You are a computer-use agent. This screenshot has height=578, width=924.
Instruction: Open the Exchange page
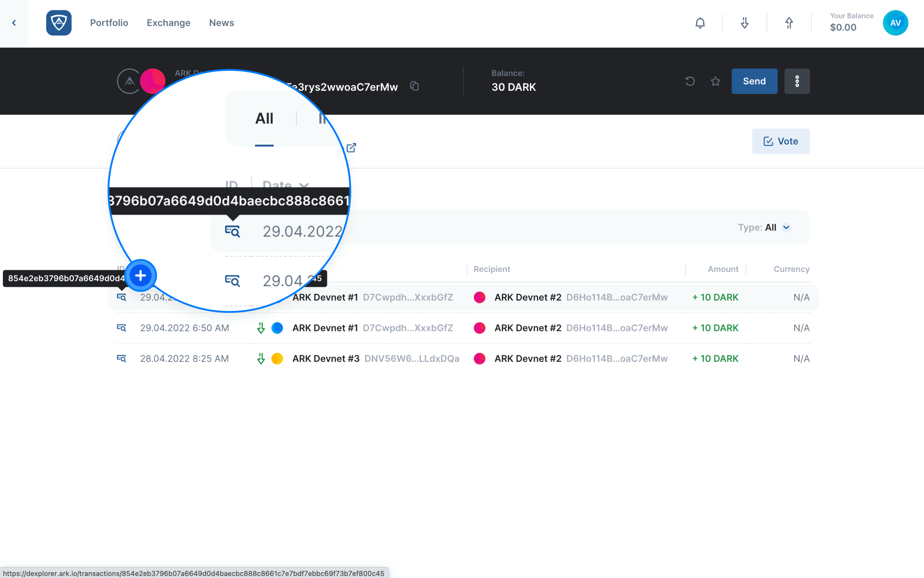click(x=169, y=23)
